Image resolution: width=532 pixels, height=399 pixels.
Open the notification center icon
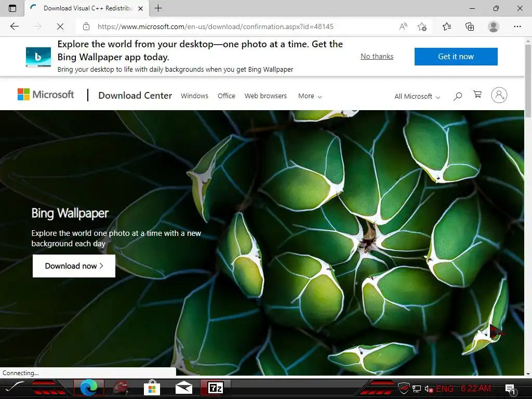(x=510, y=389)
